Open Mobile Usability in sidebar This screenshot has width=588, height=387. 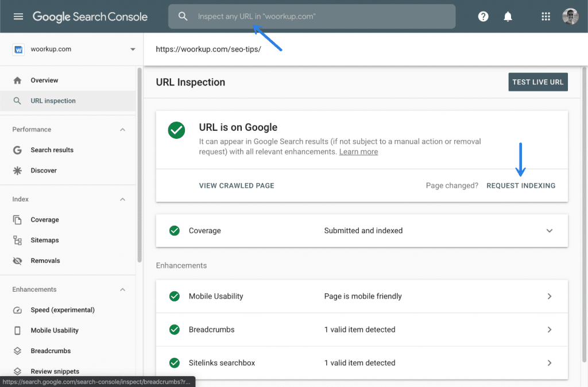pos(55,330)
